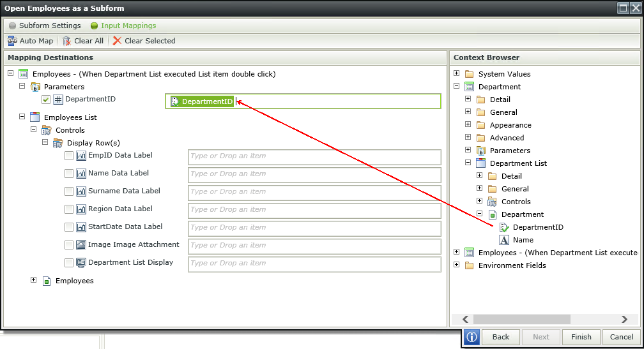
Task: Click the Back button
Action: click(501, 337)
